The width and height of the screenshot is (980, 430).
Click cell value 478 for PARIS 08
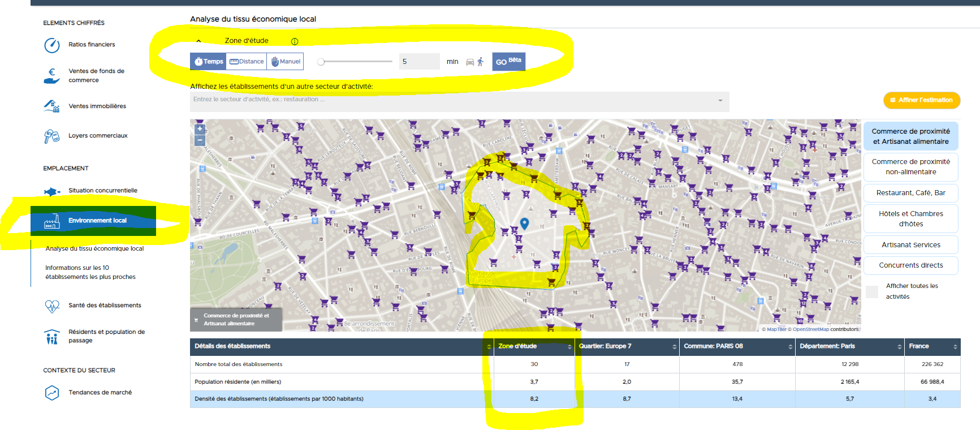coord(737,364)
